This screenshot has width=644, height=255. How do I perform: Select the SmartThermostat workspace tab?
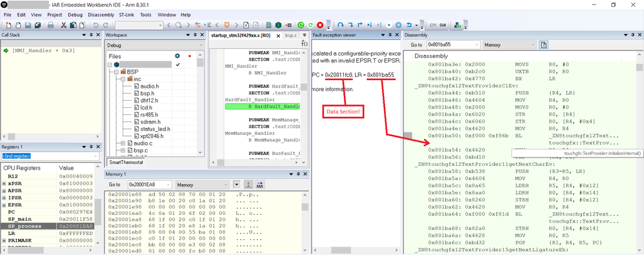125,162
